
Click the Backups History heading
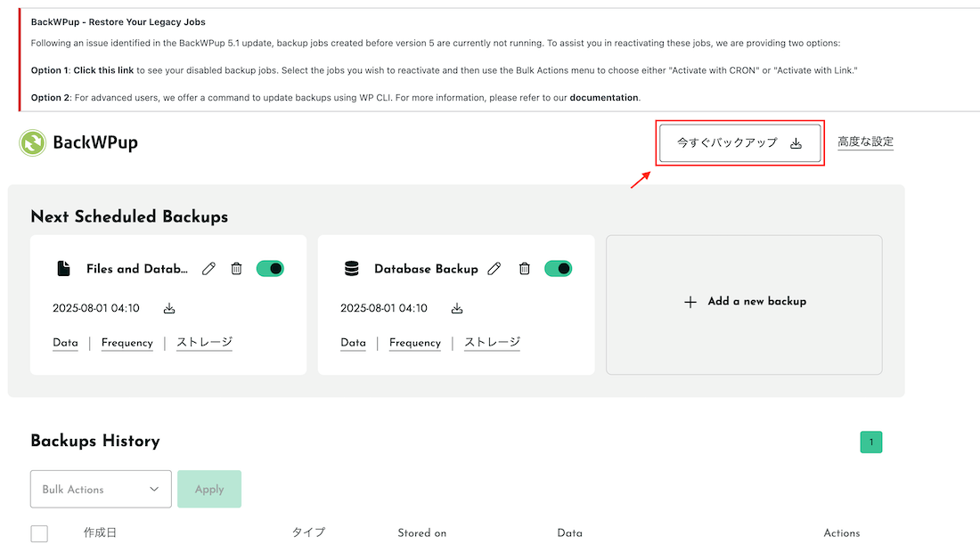click(x=95, y=441)
